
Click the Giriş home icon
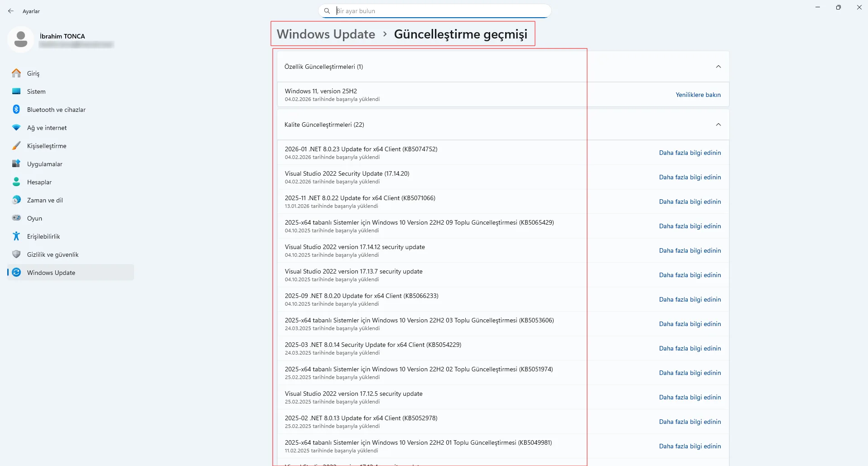point(16,73)
